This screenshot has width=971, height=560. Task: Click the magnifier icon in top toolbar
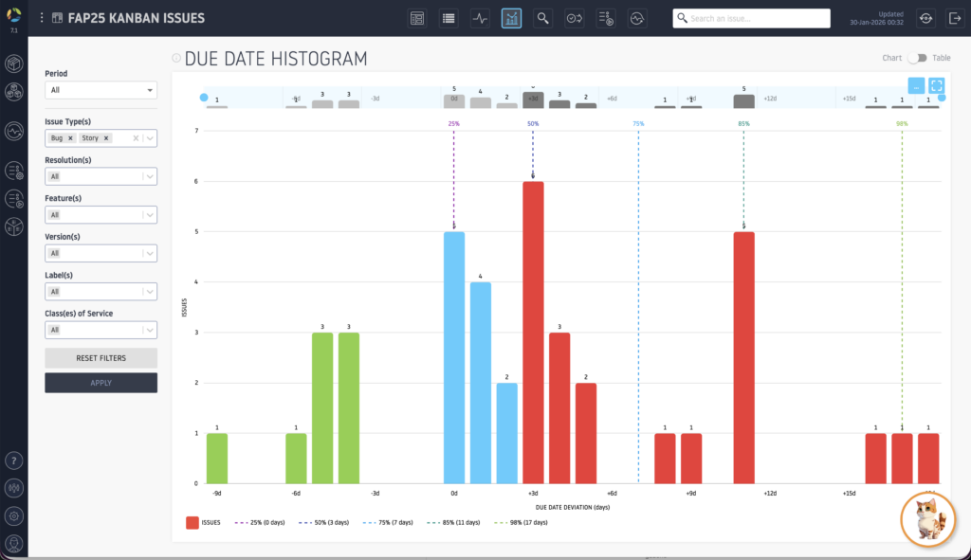[542, 18]
